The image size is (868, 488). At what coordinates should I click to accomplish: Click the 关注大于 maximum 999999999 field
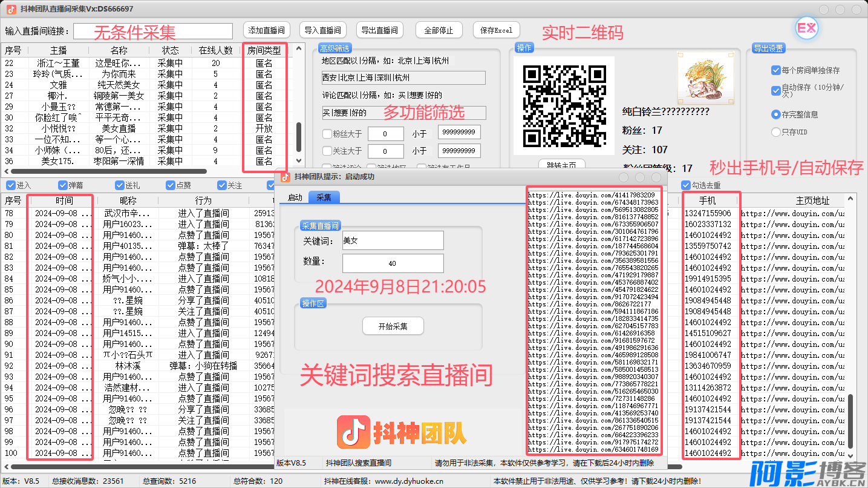460,151
